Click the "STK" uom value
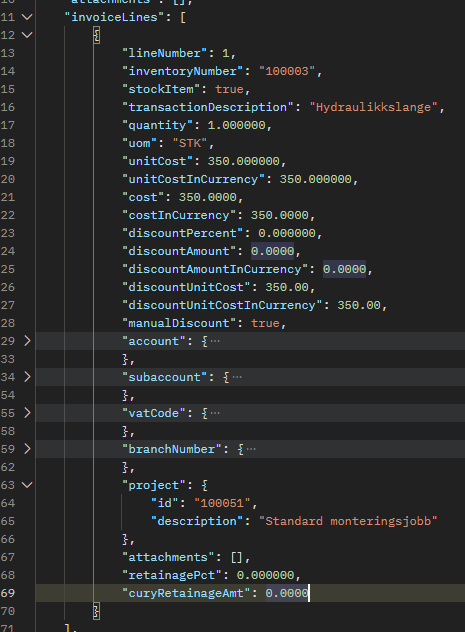 coord(190,143)
